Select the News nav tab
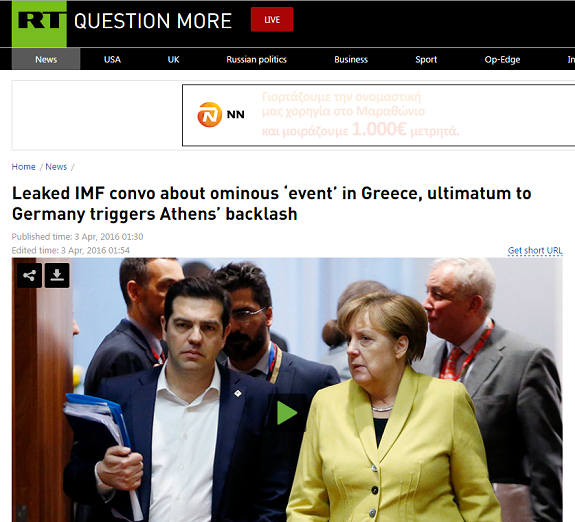This screenshot has height=522, width=575. [46, 59]
